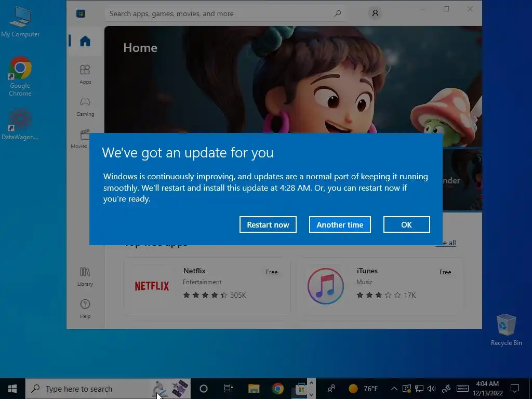Open DataWagon desktop shortcut

(x=20, y=124)
